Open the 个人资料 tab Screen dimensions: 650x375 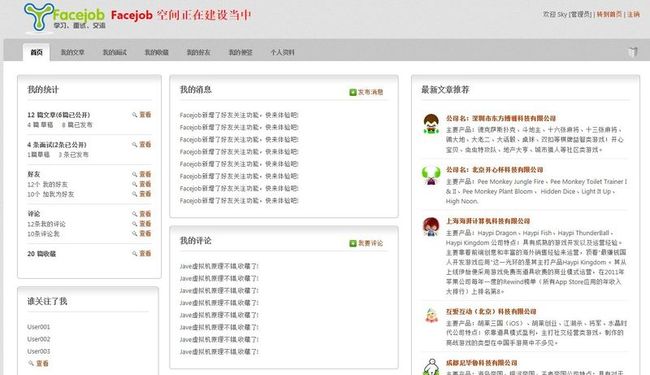(x=282, y=52)
